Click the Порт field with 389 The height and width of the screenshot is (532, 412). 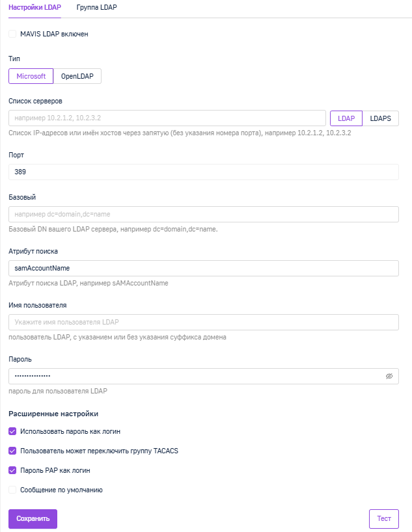click(x=204, y=172)
